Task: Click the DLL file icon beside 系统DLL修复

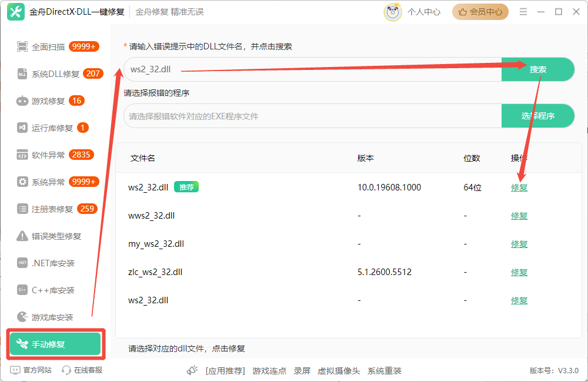Action: coord(22,74)
